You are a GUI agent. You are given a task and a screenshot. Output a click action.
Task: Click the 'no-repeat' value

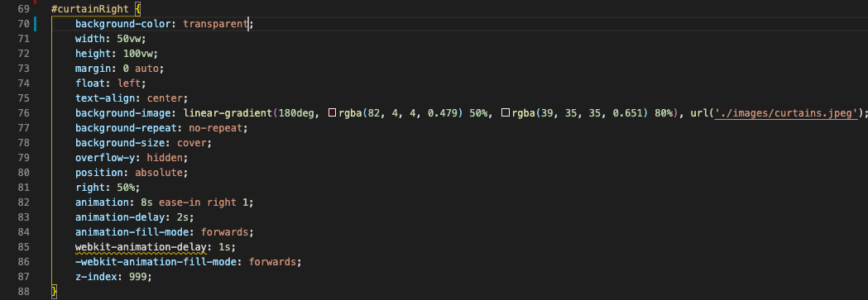coord(215,128)
